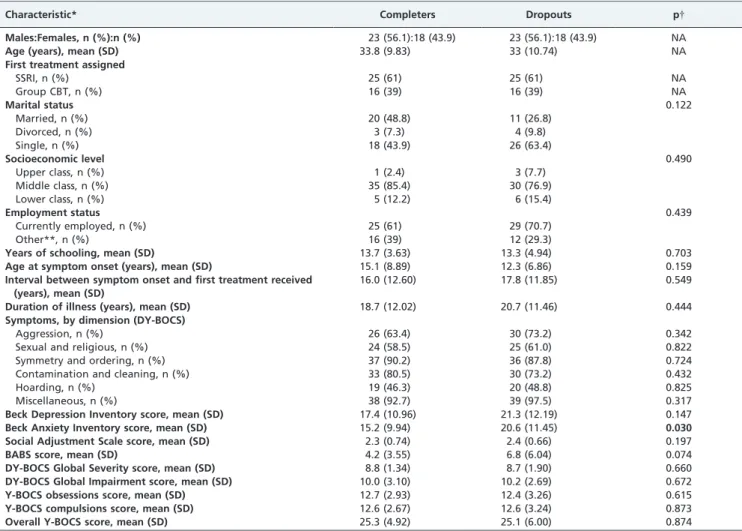Click the 'Completers' column header

coord(407,14)
